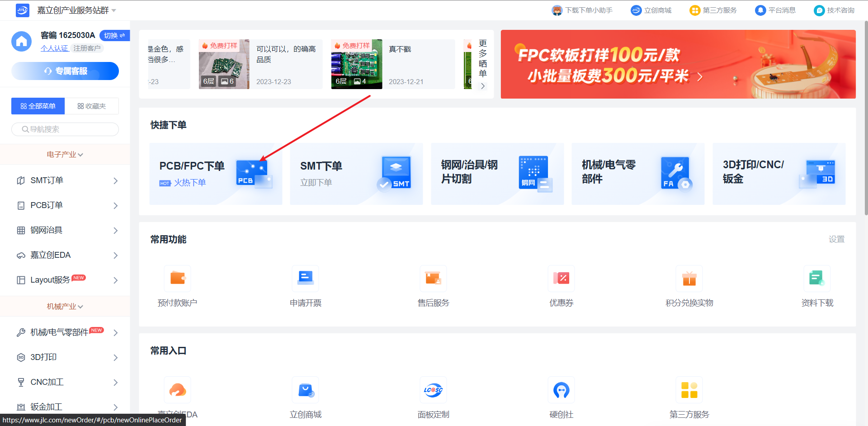
Task: Open the 优惠券 coupon icon
Action: point(561,278)
